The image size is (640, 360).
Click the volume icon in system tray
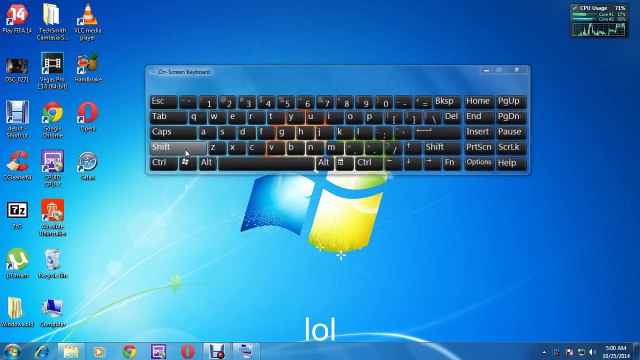(x=592, y=352)
